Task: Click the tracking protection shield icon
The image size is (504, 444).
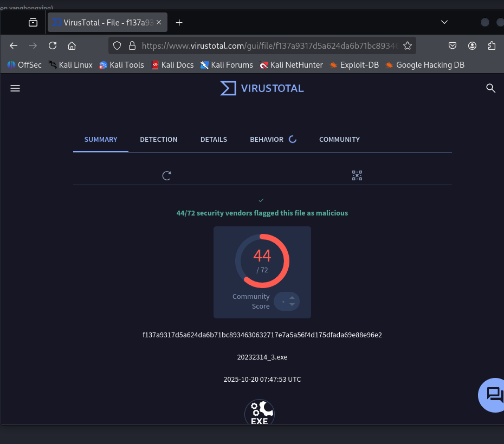Action: coord(117,45)
